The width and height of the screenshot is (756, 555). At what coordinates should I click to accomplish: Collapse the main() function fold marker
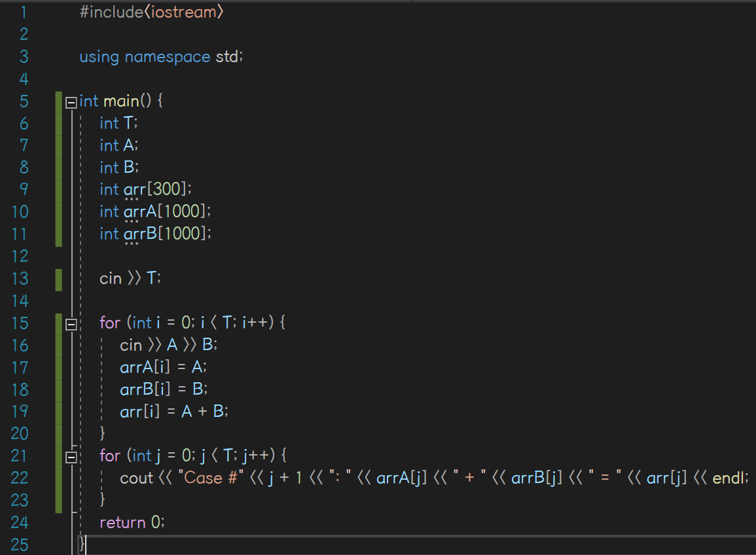[70, 101]
